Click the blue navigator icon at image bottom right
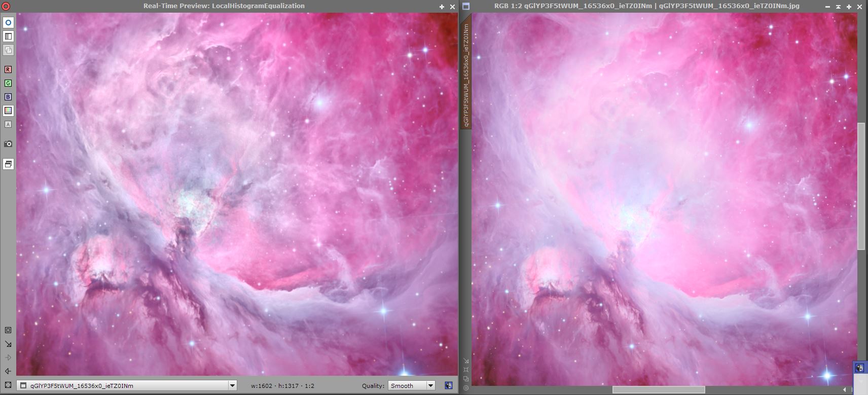Screen dimensions: 868x395 pos(859,368)
